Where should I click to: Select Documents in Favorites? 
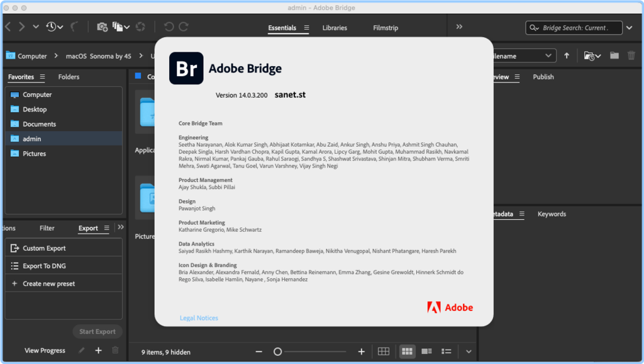(x=64, y=124)
